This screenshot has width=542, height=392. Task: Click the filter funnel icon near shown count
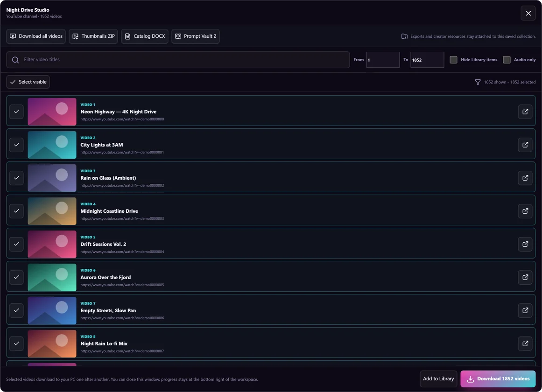coord(478,82)
